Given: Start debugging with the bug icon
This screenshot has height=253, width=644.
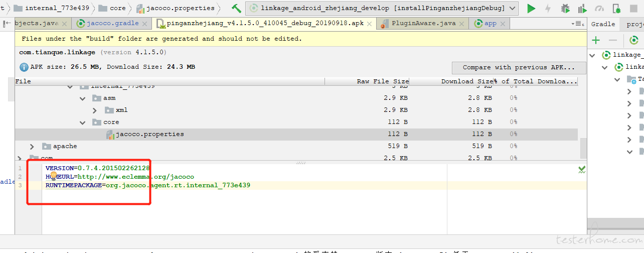Looking at the screenshot, I should tap(565, 8).
